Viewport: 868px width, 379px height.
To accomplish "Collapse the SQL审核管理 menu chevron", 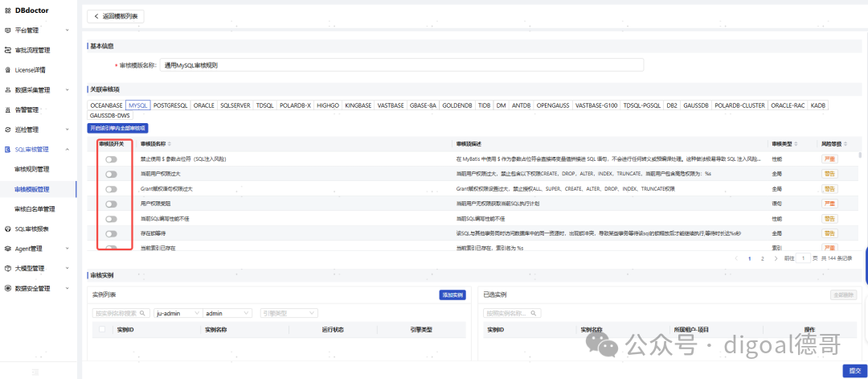I will point(67,150).
